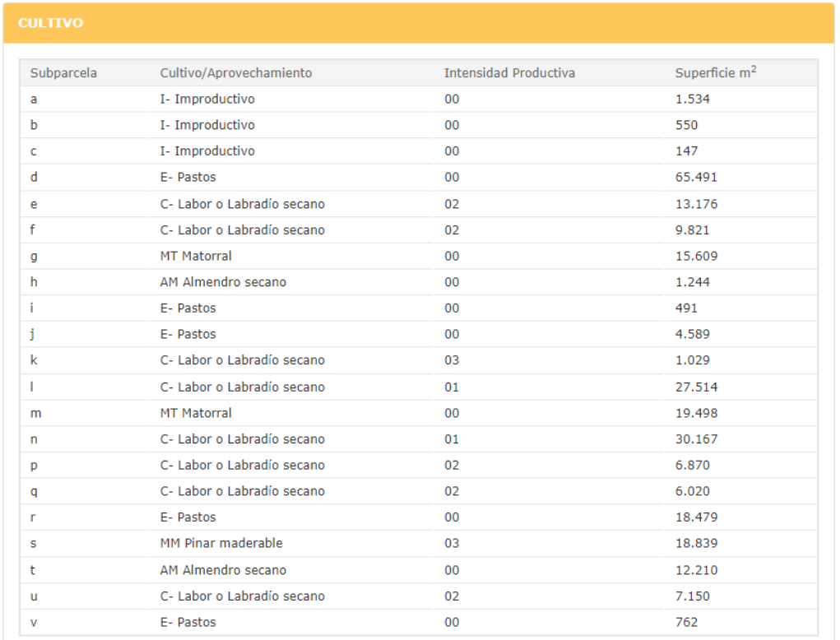Viewport: 840px width, 640px height.
Task: Select AM Almendro secano in row h
Action: (223, 282)
